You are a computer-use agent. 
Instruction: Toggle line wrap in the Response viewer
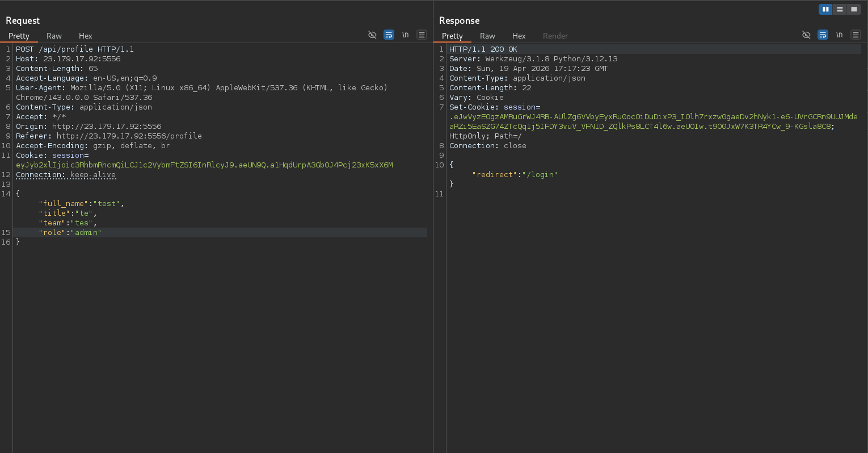tap(823, 35)
